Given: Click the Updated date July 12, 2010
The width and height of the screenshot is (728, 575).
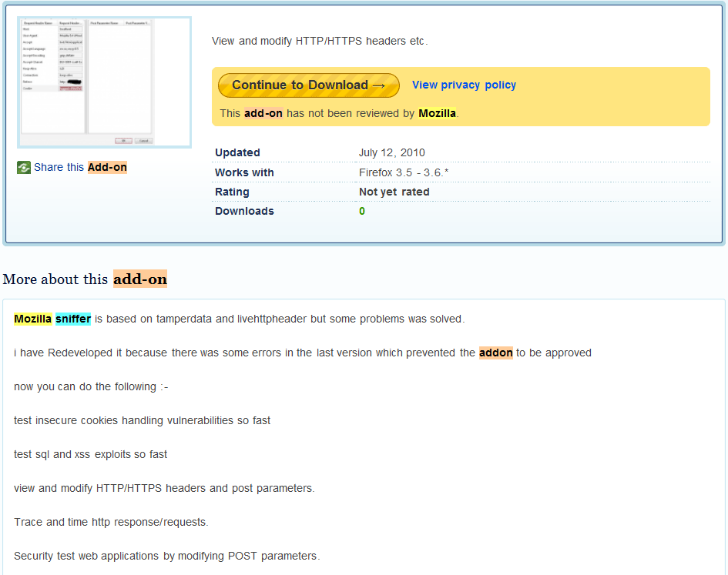Looking at the screenshot, I should (391, 152).
